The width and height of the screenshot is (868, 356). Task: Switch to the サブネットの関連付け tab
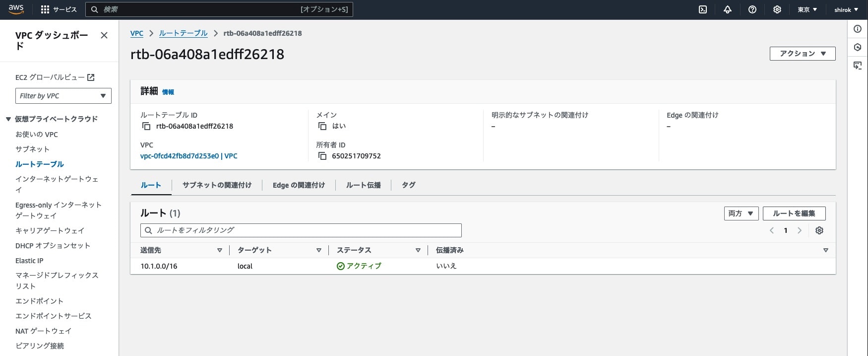point(217,185)
